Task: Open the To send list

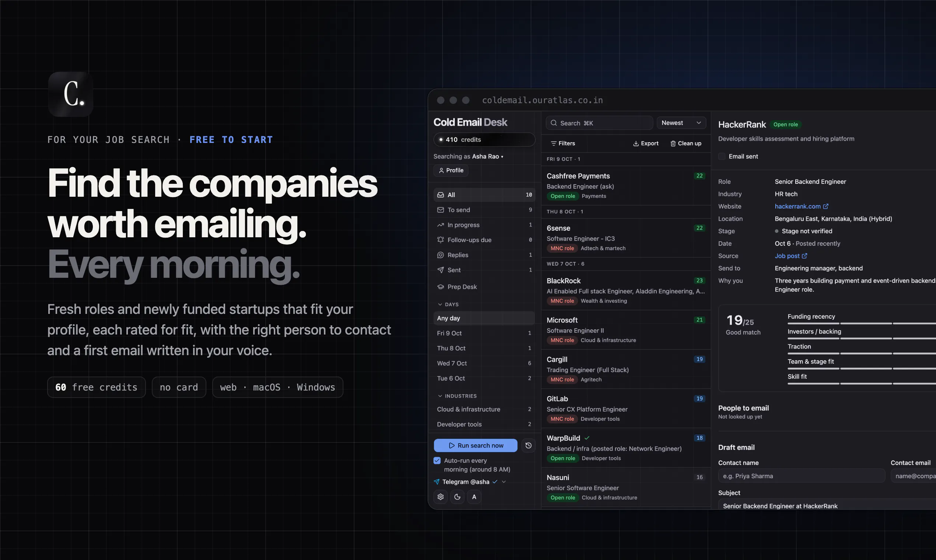Action: [x=484, y=210]
